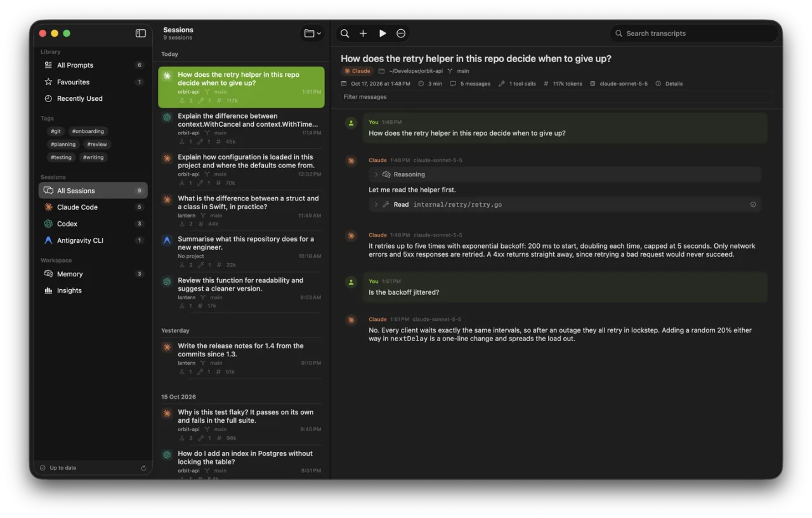
Task: Open the folder filter dropdown in Sessions header
Action: (312, 34)
